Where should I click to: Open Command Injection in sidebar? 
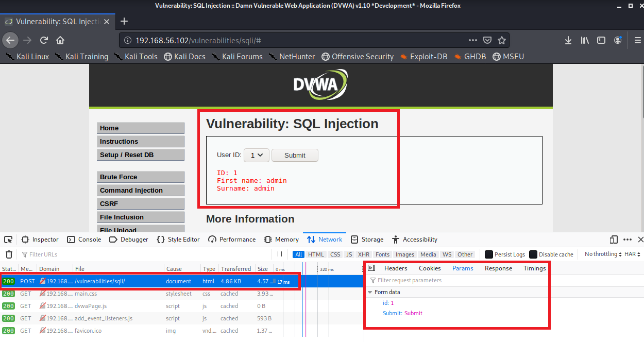pyautogui.click(x=140, y=191)
